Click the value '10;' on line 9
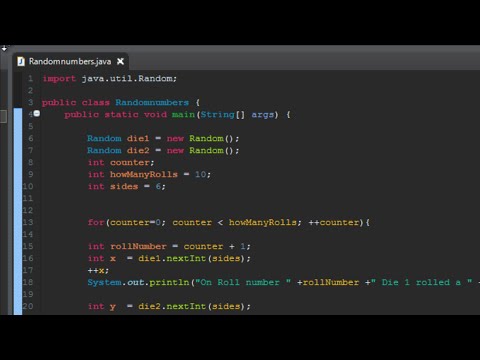The height and width of the screenshot is (360, 480). click(x=203, y=174)
